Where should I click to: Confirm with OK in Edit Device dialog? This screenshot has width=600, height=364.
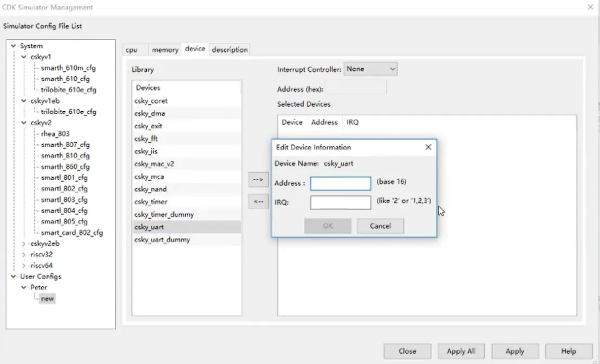(x=328, y=226)
